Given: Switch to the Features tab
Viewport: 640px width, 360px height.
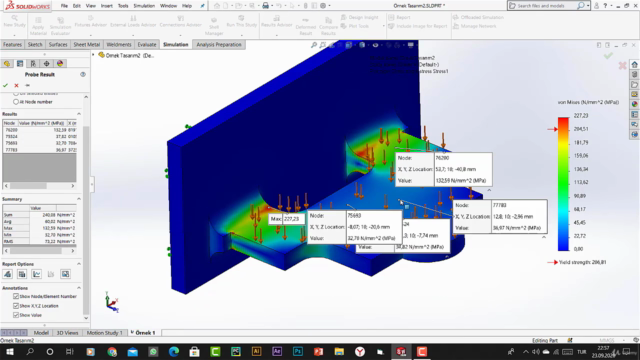Looking at the screenshot, I should coord(12,44).
